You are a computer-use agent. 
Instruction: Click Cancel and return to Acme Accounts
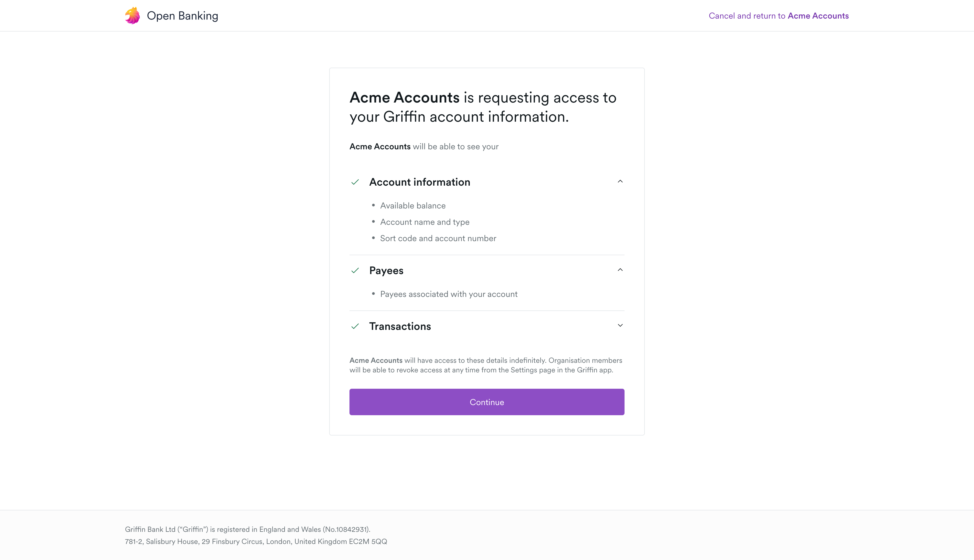778,16
